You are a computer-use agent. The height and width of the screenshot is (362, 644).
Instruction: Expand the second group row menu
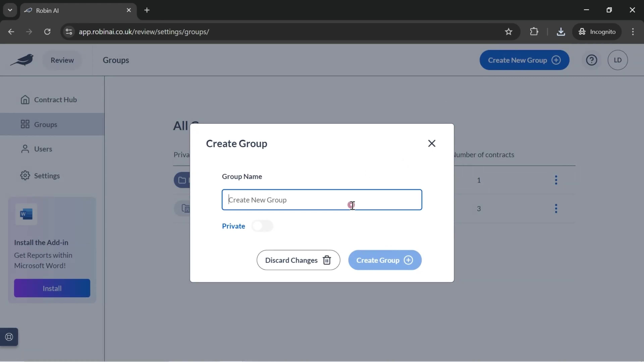(556, 208)
